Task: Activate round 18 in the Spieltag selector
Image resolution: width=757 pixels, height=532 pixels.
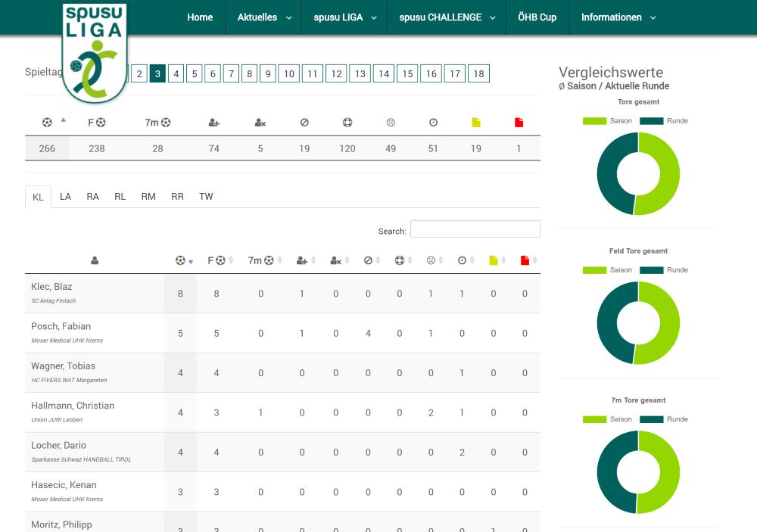Action: pos(478,73)
